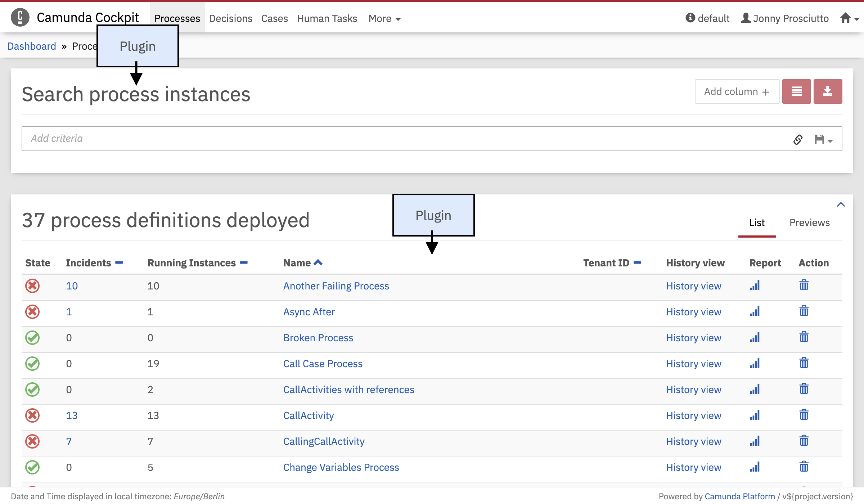Open report for CallActivities with references
The height and width of the screenshot is (504, 864).
point(755,389)
